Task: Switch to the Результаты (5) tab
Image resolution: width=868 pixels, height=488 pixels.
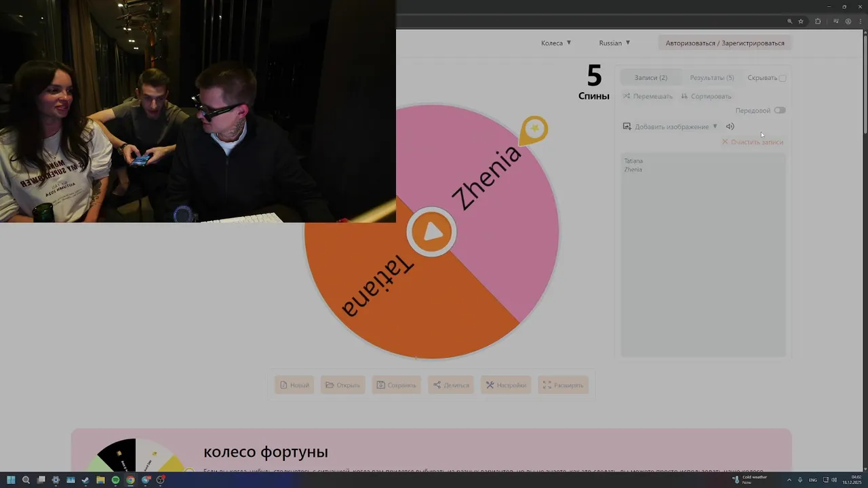Action: 711,78
